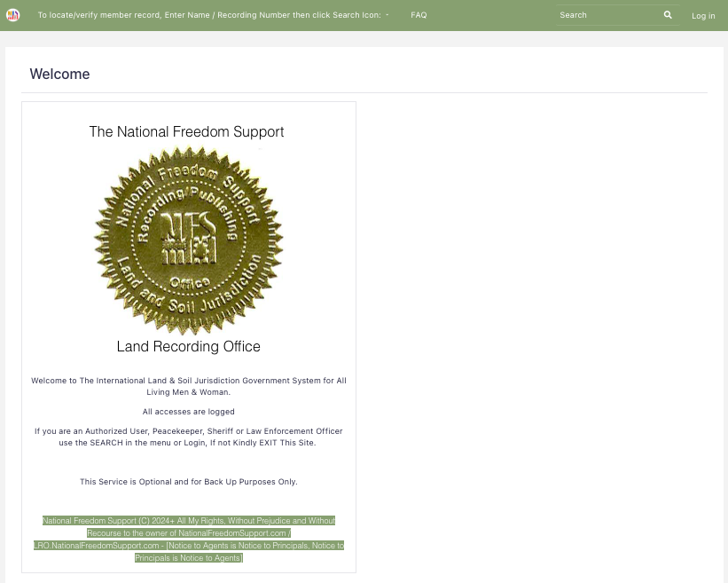This screenshot has width=728, height=583.
Task: Click the Welcome page heading
Action: pos(60,74)
